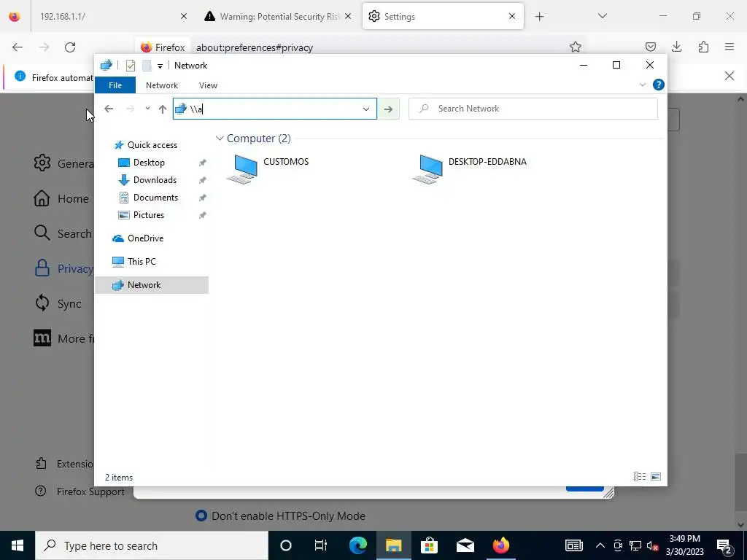Viewport: 747px width, 560px height.
Task: Open Task View on the taskbar
Action: 321,545
